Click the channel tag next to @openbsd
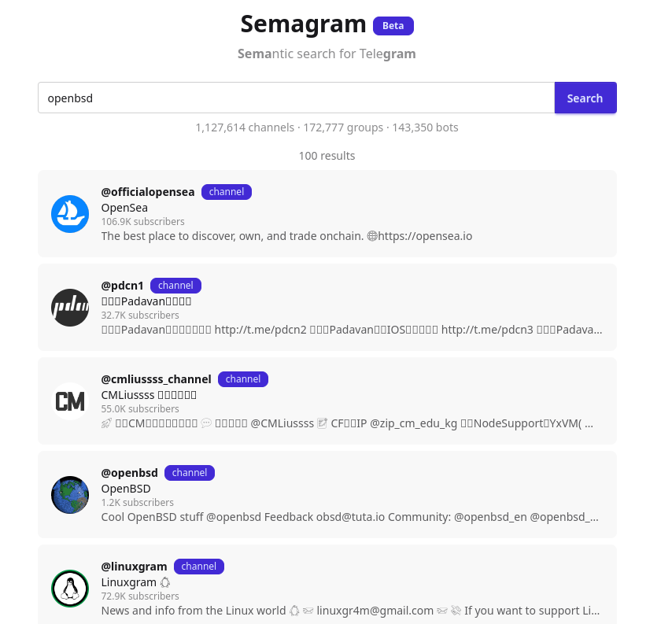Image resolution: width=672 pixels, height=624 pixels. point(190,473)
